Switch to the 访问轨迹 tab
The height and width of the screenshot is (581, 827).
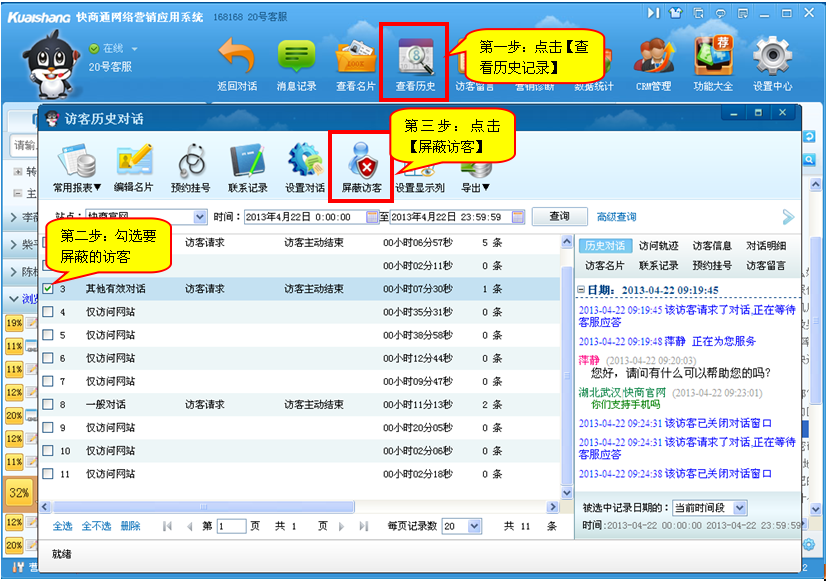(659, 246)
